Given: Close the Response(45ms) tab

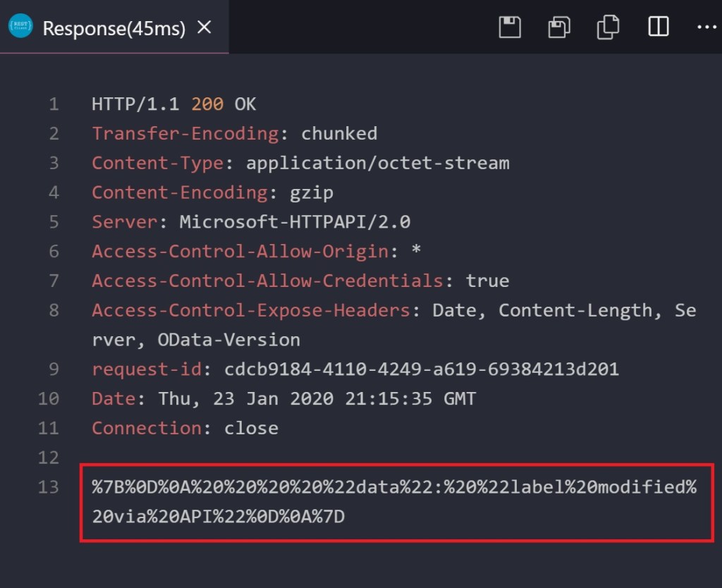Looking at the screenshot, I should (x=204, y=27).
